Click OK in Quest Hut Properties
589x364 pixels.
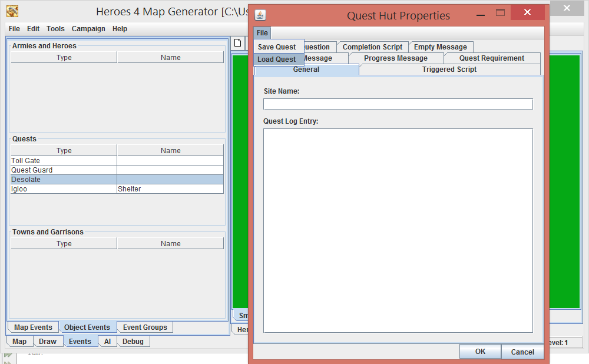[x=480, y=352]
